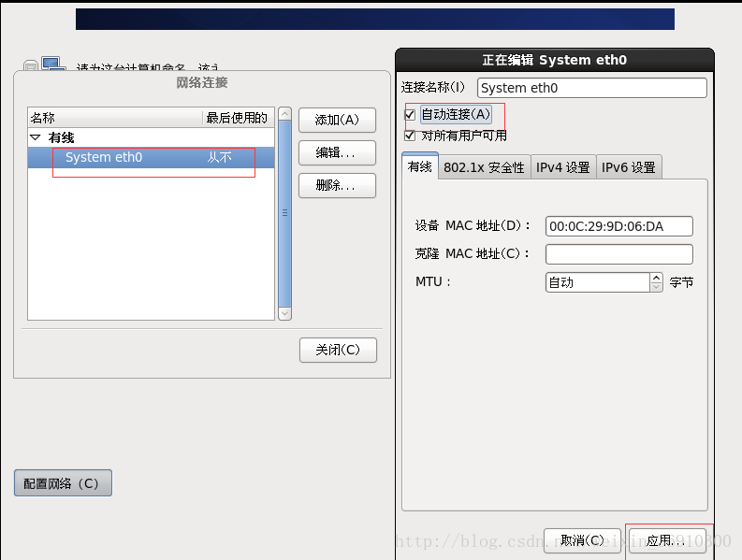Screen dimensions: 742x560
Task: Toggle the 对所有用户可用 checkbox
Action: (x=410, y=136)
